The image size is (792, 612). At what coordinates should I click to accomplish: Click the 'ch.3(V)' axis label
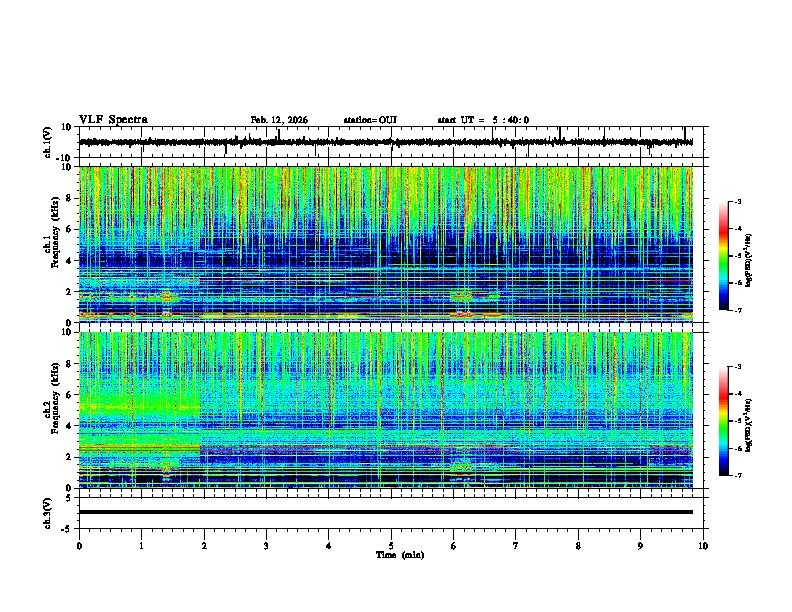click(48, 513)
